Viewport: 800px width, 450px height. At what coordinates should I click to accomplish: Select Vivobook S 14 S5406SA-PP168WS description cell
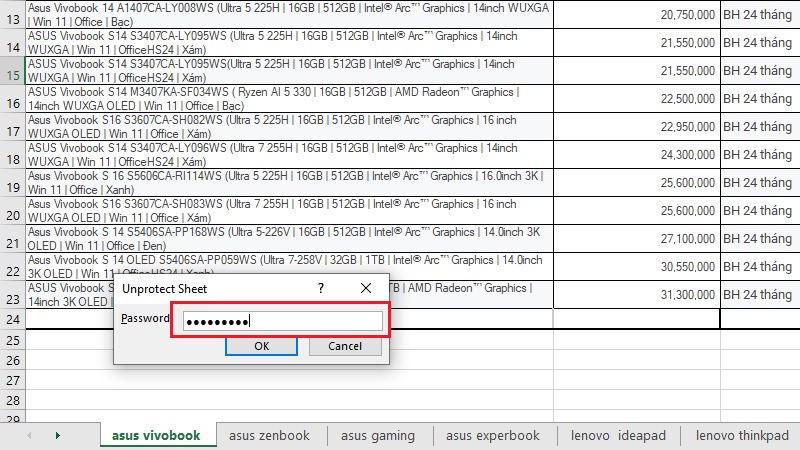[289, 239]
